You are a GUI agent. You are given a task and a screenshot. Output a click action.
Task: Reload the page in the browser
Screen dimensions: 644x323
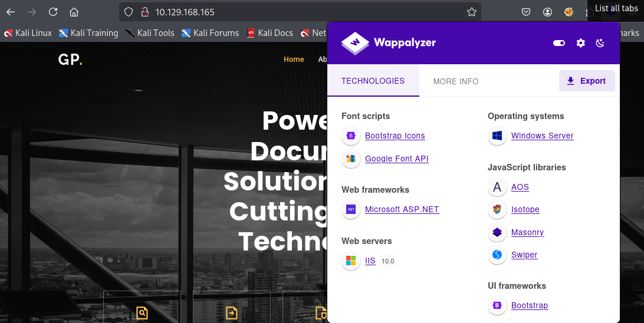coord(53,12)
